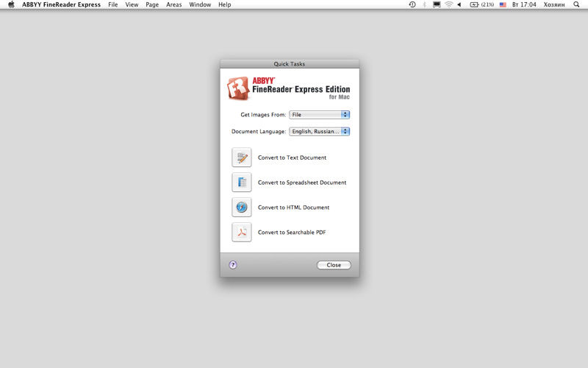Screen dimensions: 588x368
Task: Click the clock showing Вт 17:04
Action: (x=524, y=4)
